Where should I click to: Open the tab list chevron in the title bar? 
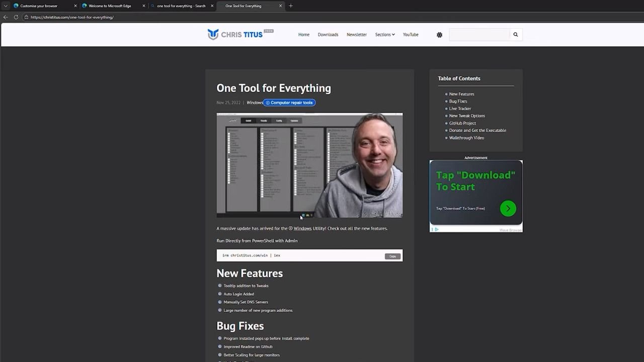coord(6,6)
